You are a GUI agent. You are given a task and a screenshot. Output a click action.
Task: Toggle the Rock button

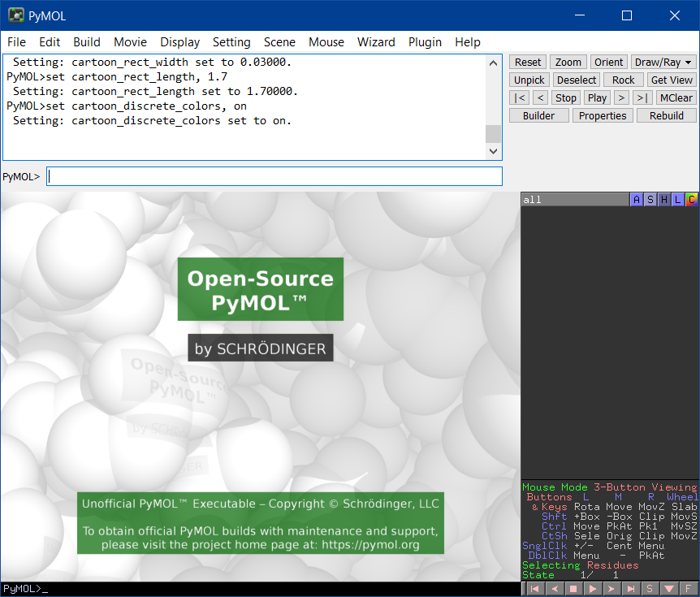(623, 80)
